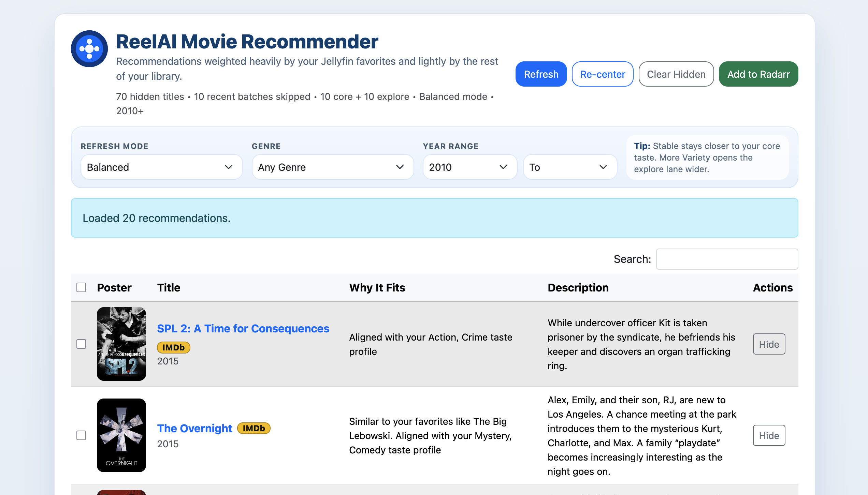Open the year range start dropdown showing 2010

click(470, 167)
